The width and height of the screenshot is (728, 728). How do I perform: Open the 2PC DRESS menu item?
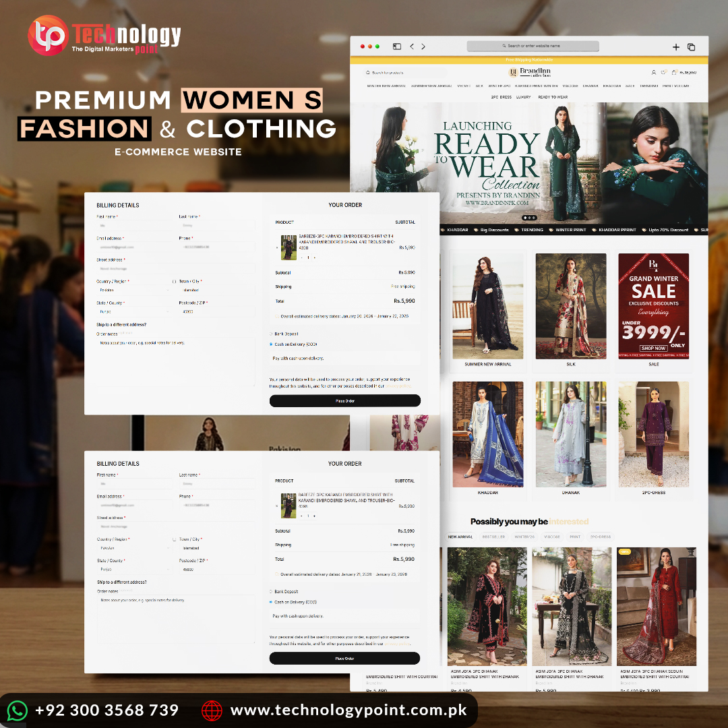(x=501, y=97)
